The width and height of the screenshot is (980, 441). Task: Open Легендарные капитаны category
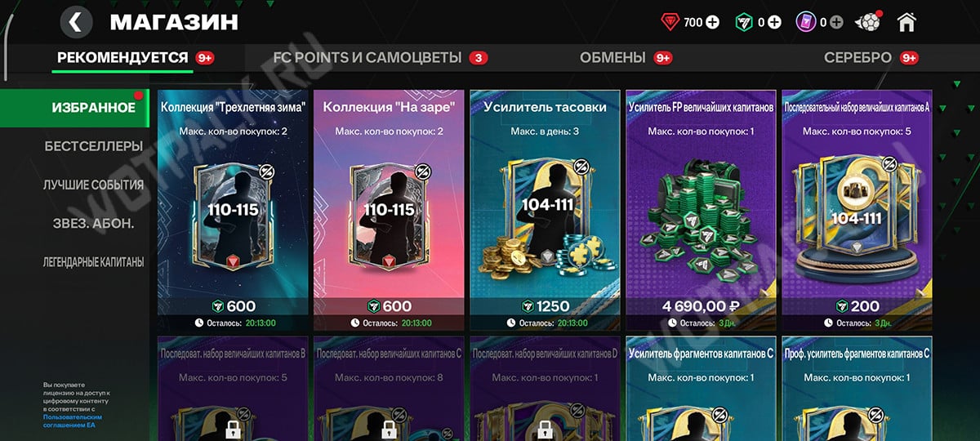94,262
